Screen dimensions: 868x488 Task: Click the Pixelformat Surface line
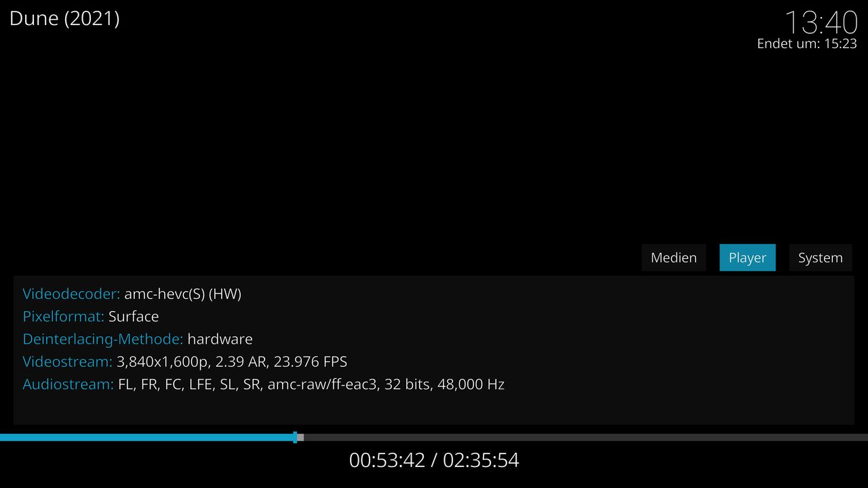(91, 317)
